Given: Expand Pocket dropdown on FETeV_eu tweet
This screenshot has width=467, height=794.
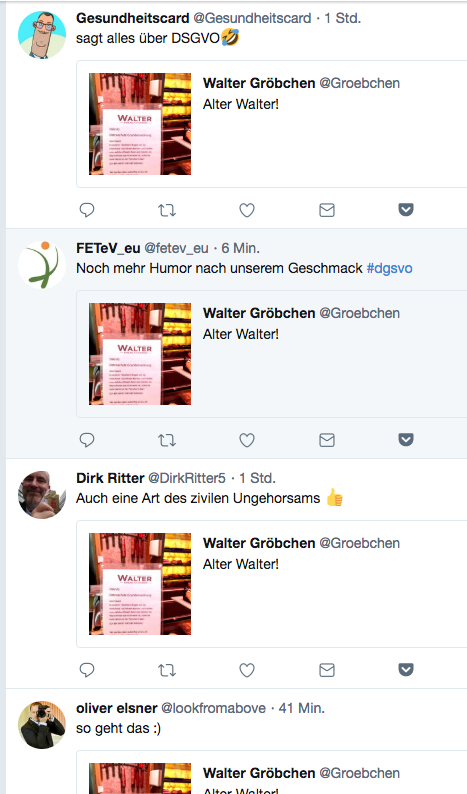Looking at the screenshot, I should (x=406, y=439).
